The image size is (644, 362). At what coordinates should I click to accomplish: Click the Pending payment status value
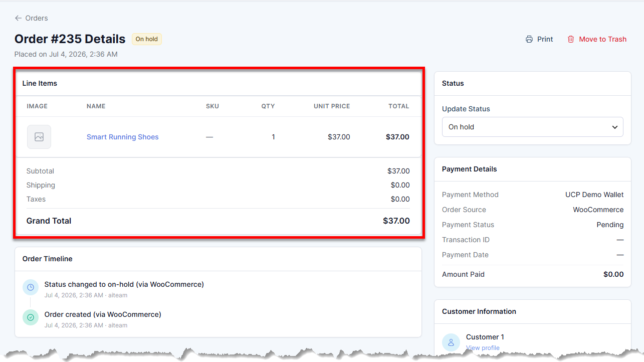[x=610, y=225]
